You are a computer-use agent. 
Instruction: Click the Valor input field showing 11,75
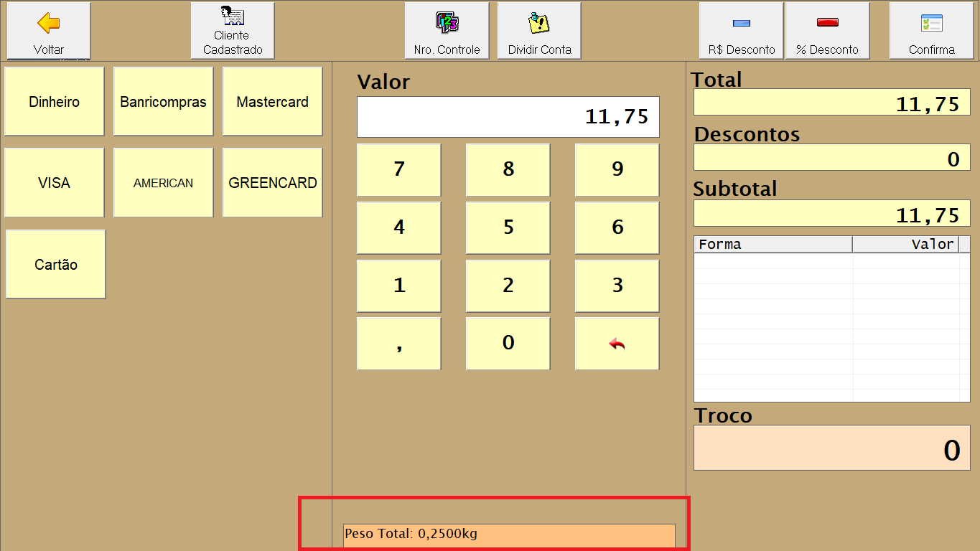[x=508, y=117]
